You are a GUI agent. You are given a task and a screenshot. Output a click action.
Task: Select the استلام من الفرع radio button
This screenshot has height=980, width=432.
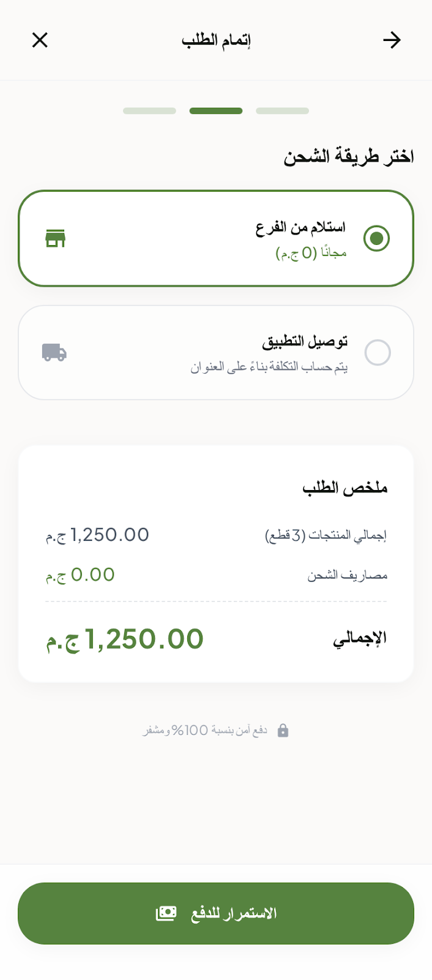point(378,239)
